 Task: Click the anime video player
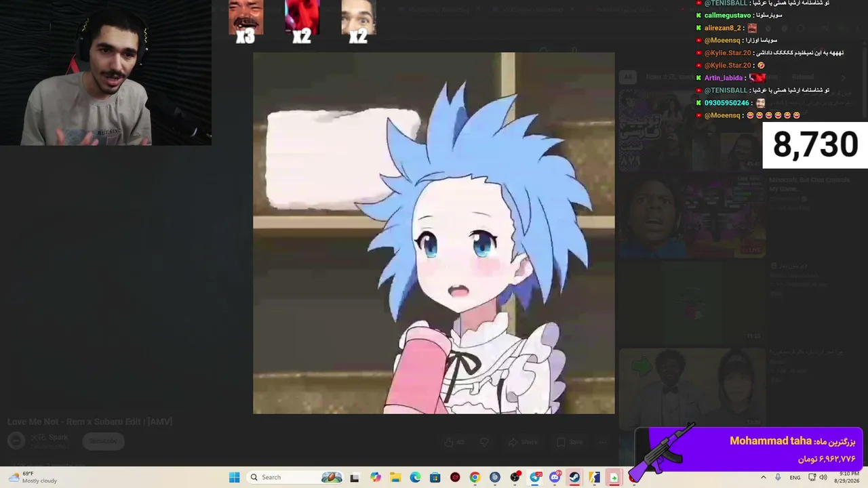434,233
